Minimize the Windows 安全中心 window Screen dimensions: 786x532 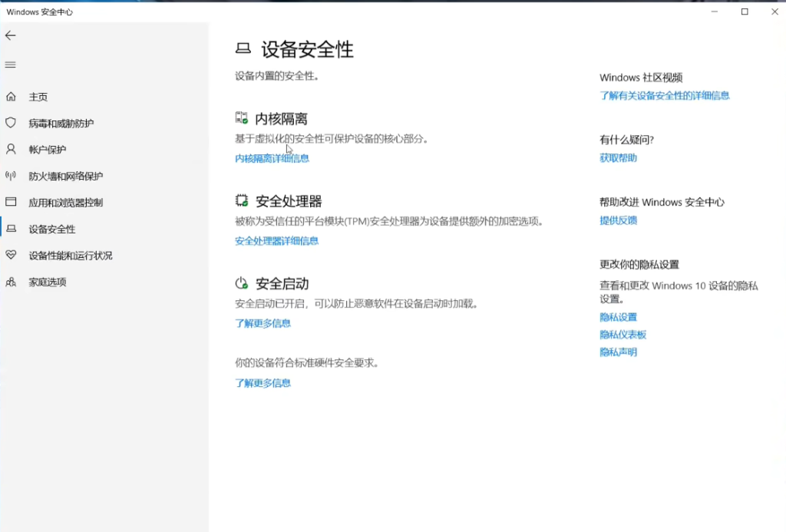coord(715,12)
